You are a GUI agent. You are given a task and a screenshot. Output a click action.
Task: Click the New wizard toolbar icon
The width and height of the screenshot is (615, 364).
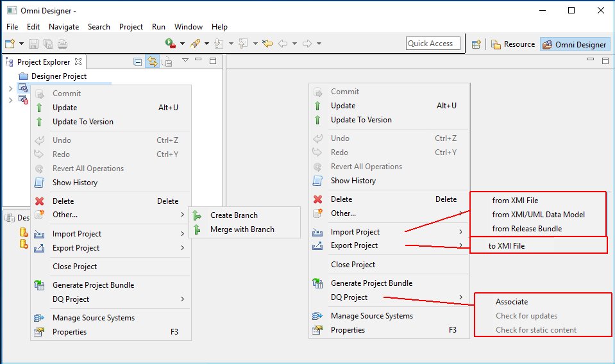click(x=10, y=44)
